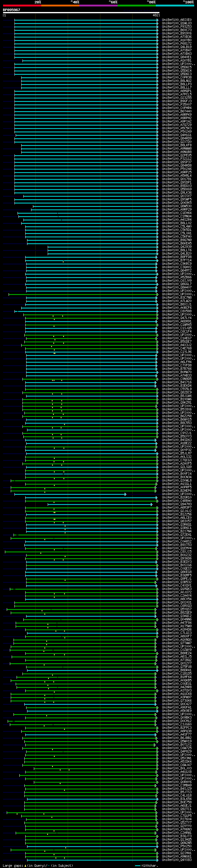Select hit label UniRef100_B9S9Y6
197x868 pixels.
click(x=176, y=33)
